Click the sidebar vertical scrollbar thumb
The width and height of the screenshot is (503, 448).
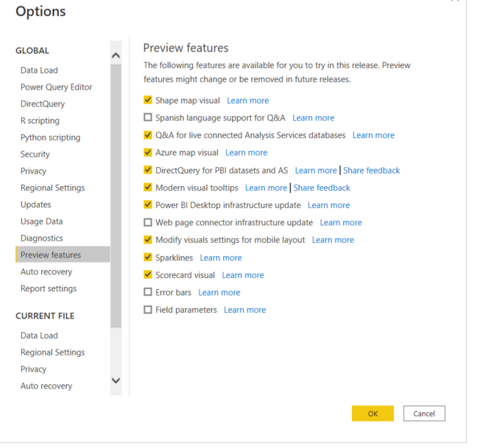click(x=116, y=196)
